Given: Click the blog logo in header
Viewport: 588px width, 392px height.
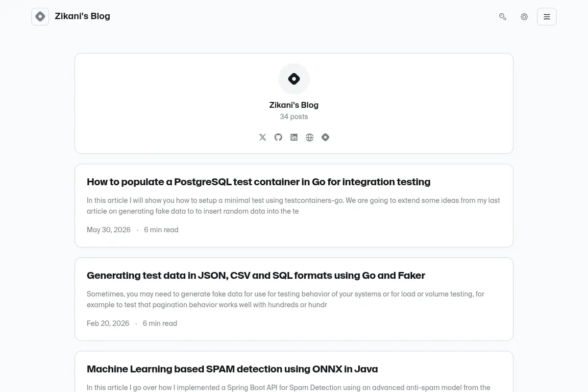Looking at the screenshot, I should click(40, 17).
